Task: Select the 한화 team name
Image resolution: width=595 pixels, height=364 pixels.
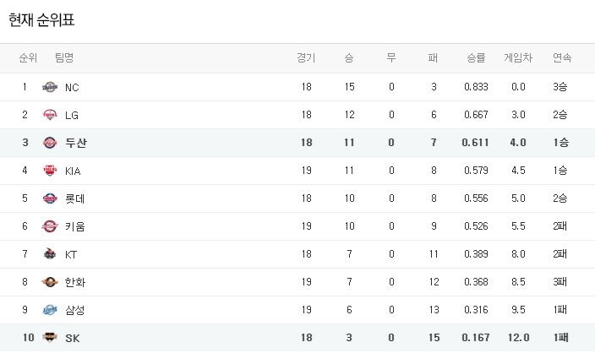Action: tap(75, 282)
